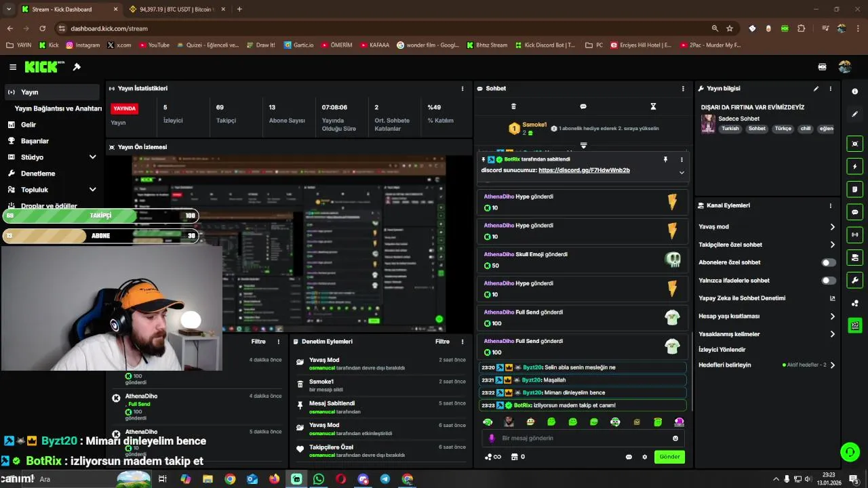Click the browser address bar
This screenshot has height=488, width=868.
[380, 28]
